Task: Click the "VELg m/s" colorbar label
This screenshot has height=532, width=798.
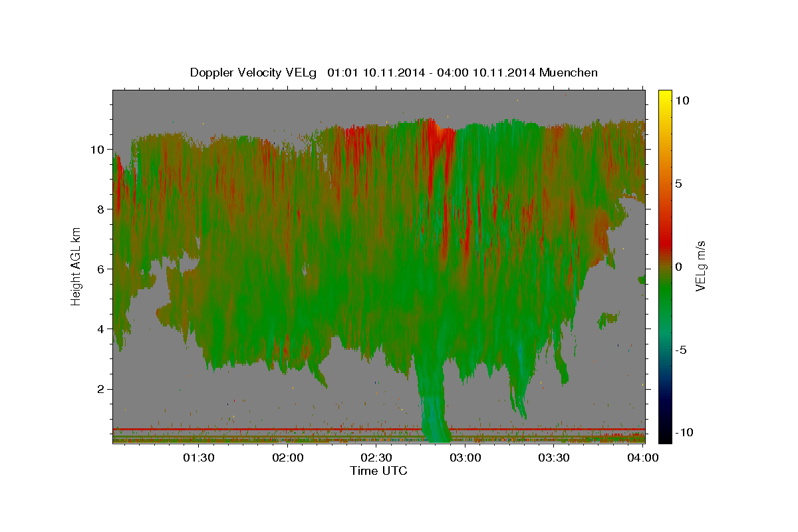Action: (x=700, y=266)
